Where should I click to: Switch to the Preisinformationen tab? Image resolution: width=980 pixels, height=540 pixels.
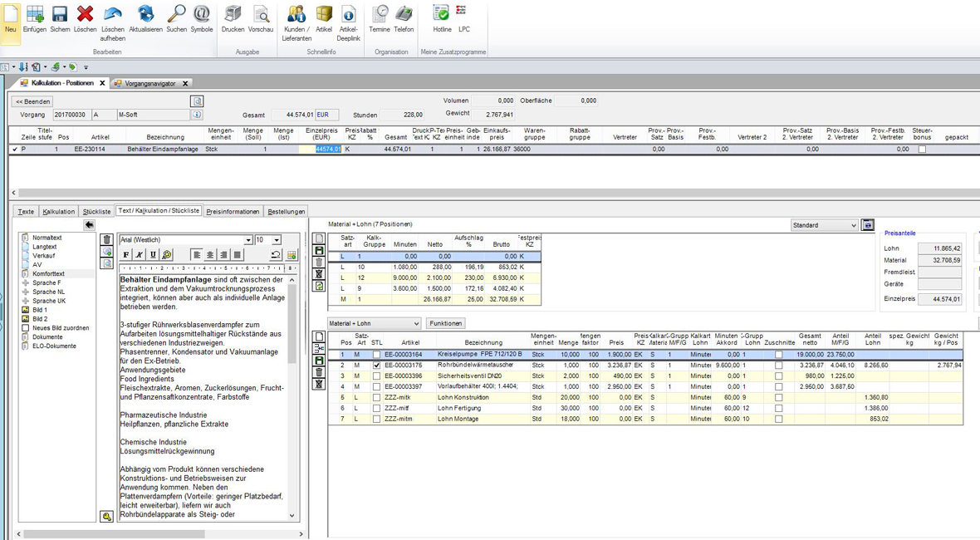pos(233,212)
